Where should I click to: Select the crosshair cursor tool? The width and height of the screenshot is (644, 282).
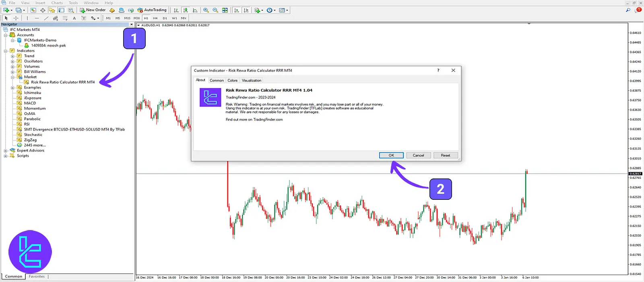(x=16, y=18)
